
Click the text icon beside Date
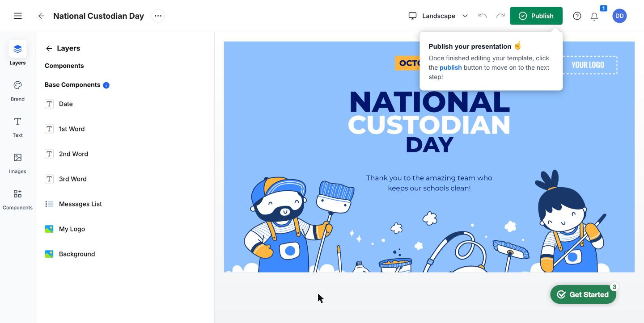[49, 104]
